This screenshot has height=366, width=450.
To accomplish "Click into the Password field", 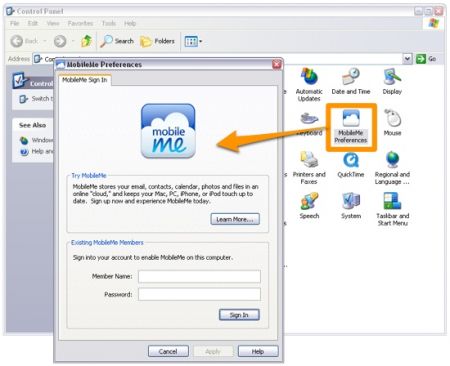I will click(199, 294).
